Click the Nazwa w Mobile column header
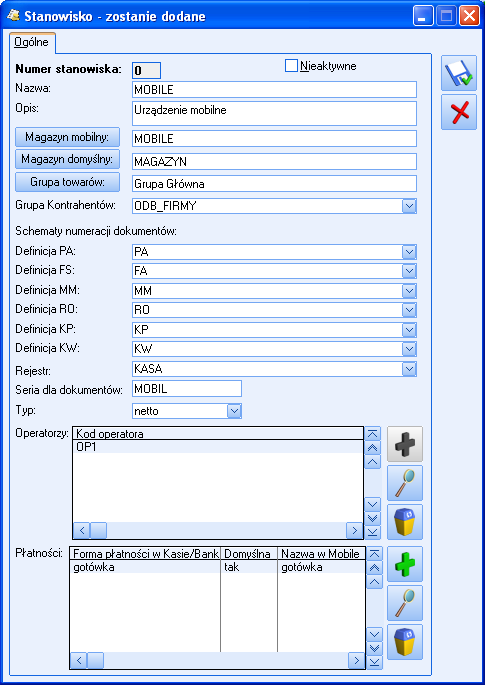 (x=321, y=554)
